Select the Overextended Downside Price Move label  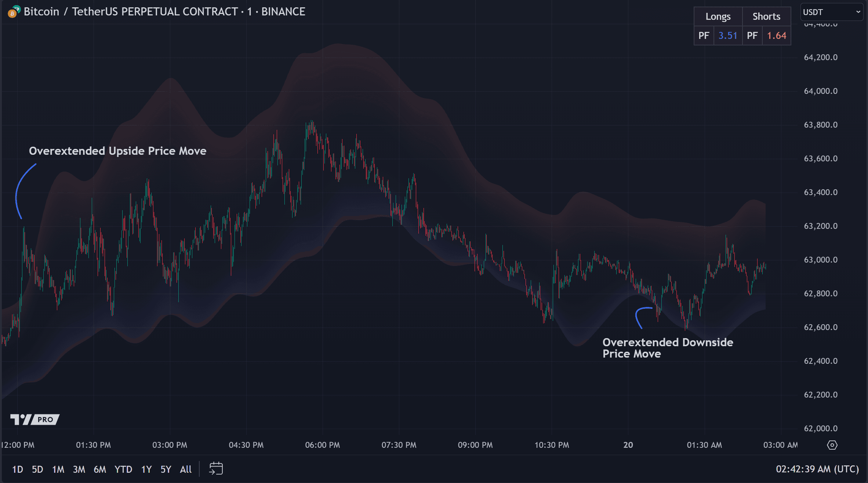[668, 348]
